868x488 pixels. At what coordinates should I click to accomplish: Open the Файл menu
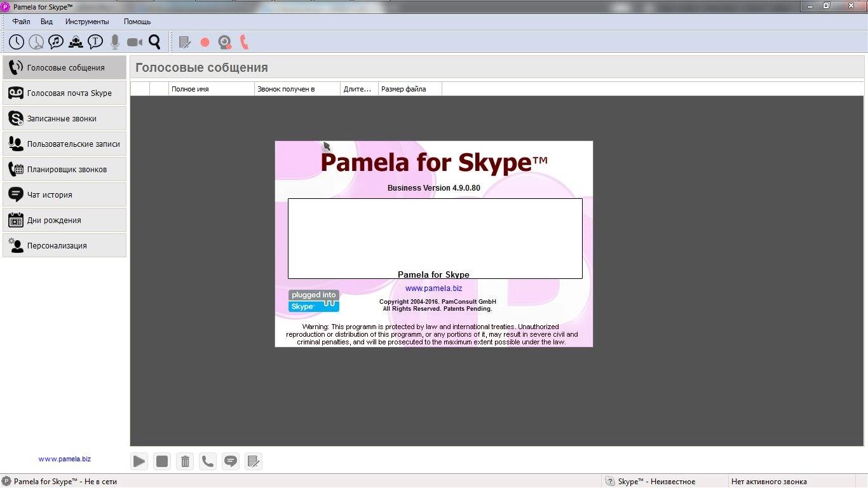(x=21, y=22)
